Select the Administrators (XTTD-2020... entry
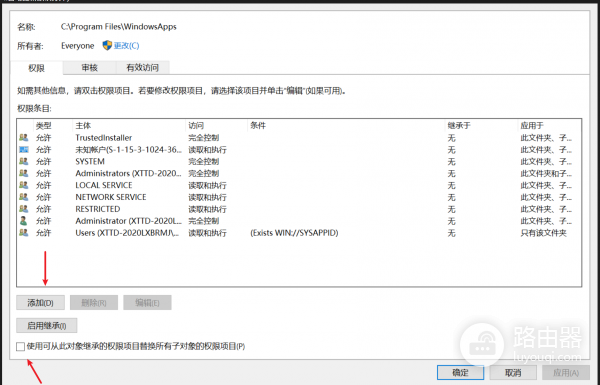The height and width of the screenshot is (385, 600). click(x=128, y=173)
